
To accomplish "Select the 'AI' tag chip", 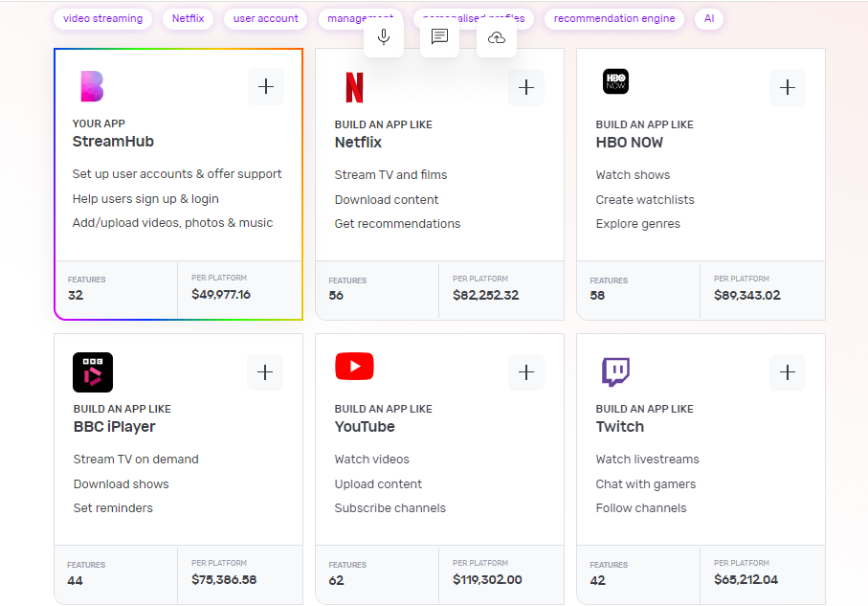I will coord(709,18).
